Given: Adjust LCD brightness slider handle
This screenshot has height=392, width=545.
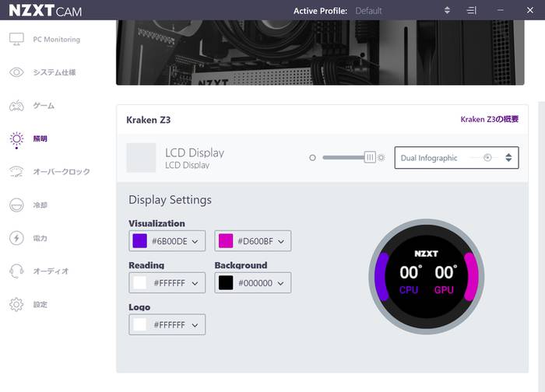Looking at the screenshot, I should coord(370,157).
